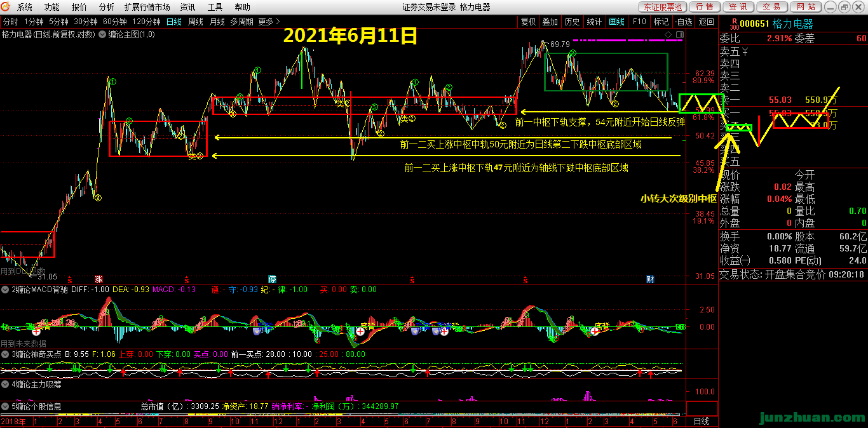Open the 工具 menu

(215, 7)
